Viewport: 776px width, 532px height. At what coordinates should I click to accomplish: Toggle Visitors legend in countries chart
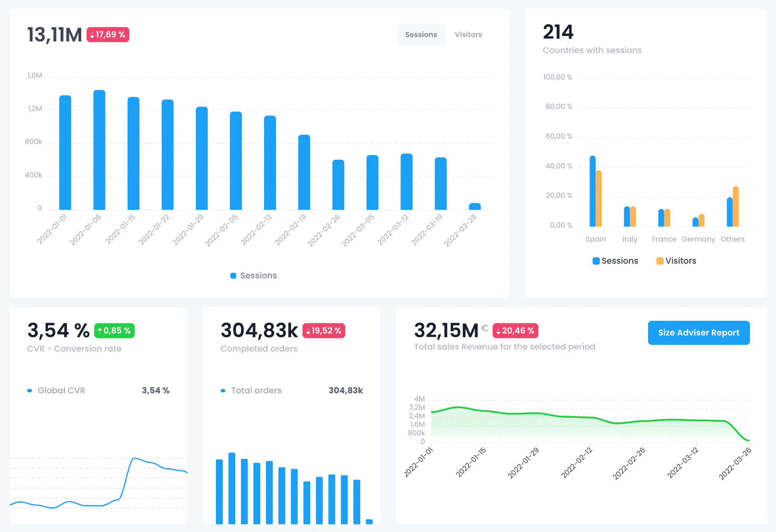point(676,261)
